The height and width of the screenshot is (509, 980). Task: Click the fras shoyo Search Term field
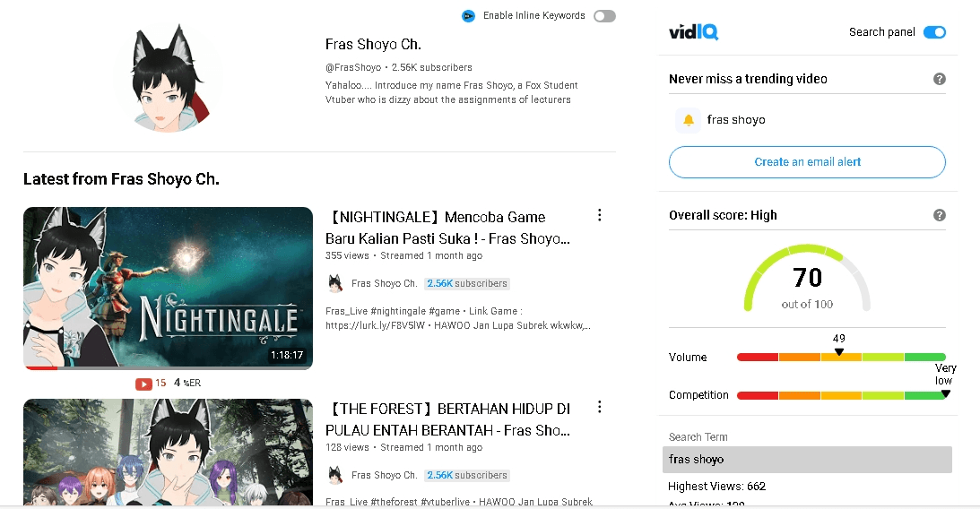pos(807,460)
